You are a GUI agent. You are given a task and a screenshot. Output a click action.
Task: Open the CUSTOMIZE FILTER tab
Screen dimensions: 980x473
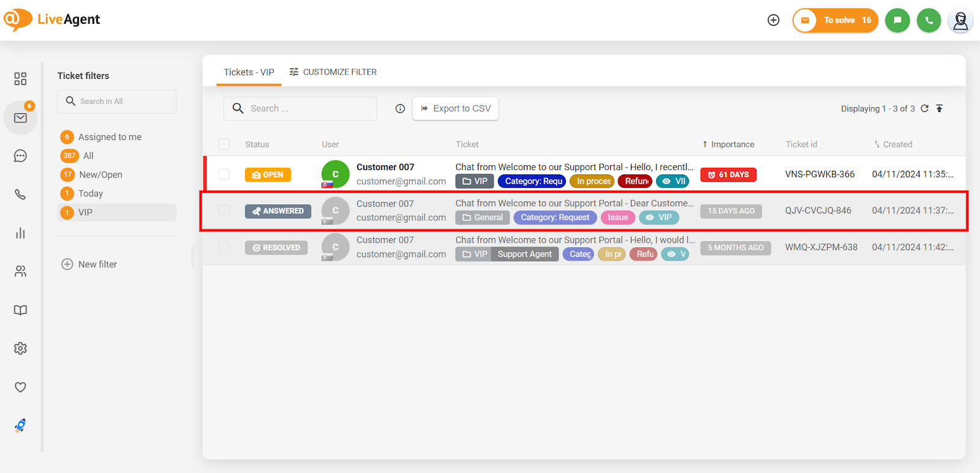click(333, 72)
